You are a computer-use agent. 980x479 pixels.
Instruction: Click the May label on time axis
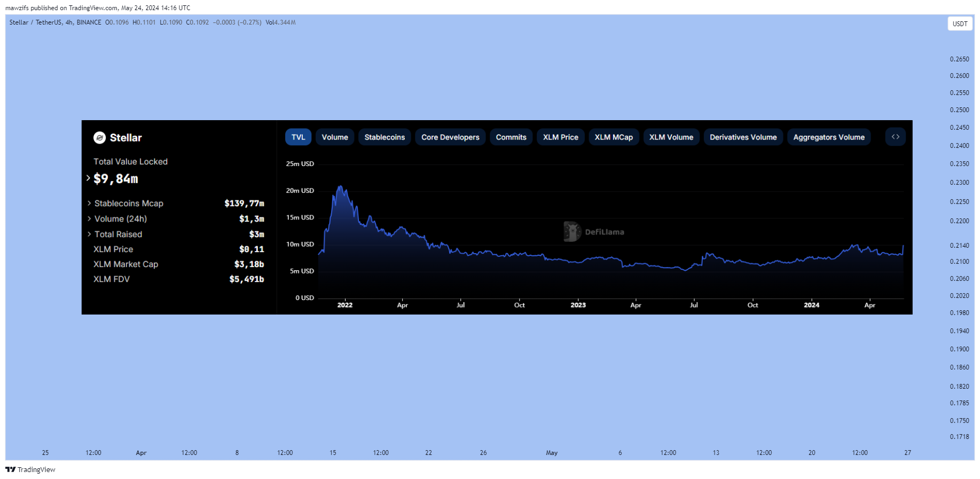point(552,453)
